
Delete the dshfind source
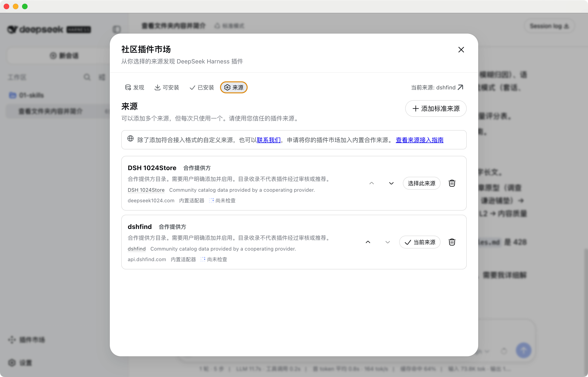click(x=452, y=242)
